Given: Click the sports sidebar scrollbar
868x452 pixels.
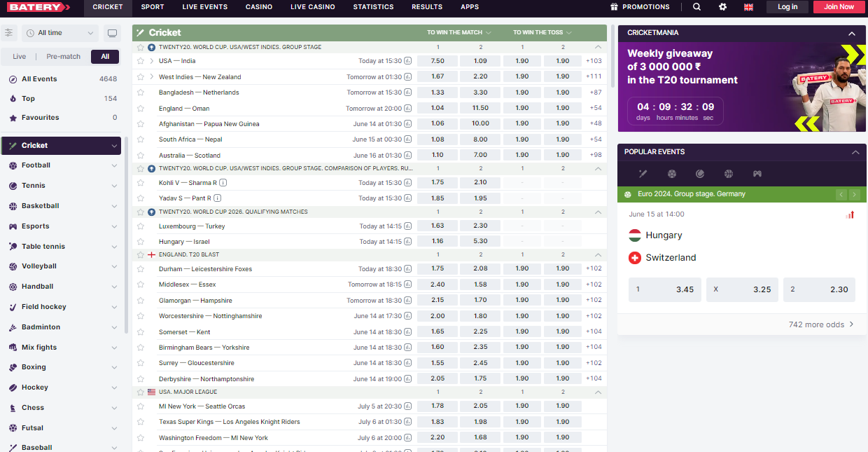Looking at the screenshot, I should click(x=126, y=235).
